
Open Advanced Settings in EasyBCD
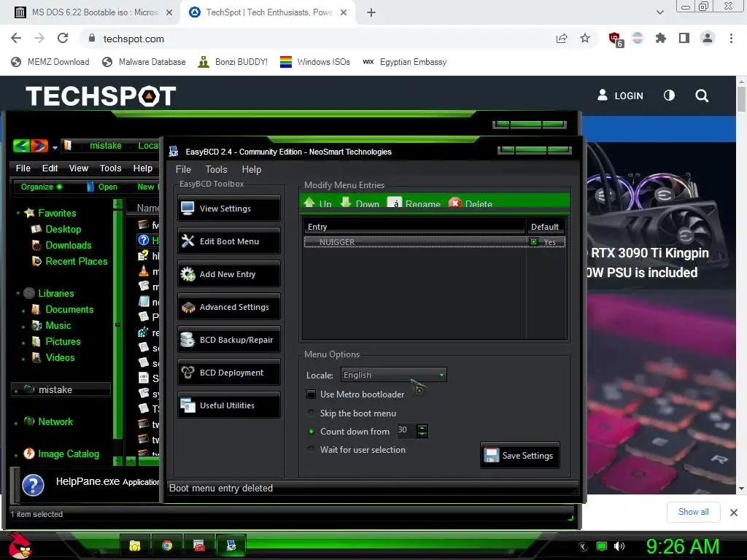(228, 307)
